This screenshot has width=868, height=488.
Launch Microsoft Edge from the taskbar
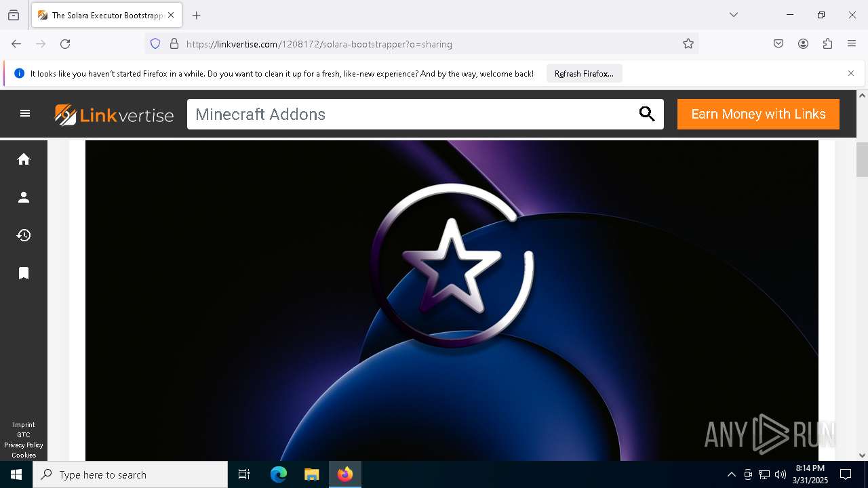tap(279, 474)
